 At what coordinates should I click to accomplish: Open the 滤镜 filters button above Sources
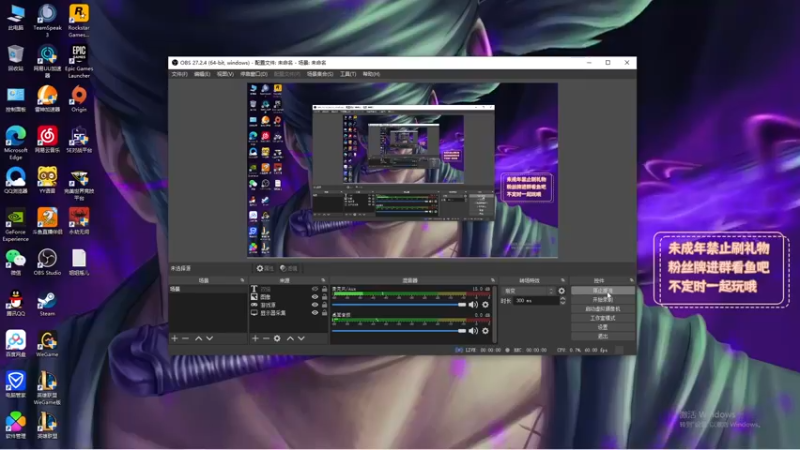[x=289, y=268]
